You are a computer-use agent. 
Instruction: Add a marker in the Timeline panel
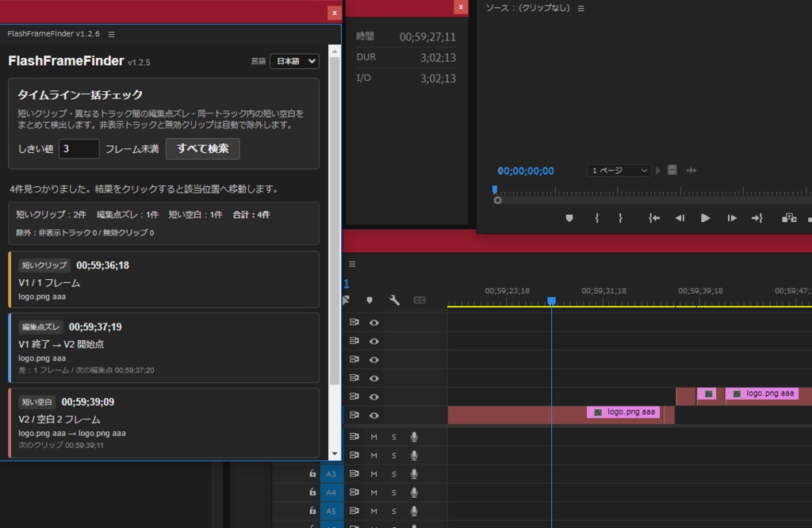tap(370, 300)
